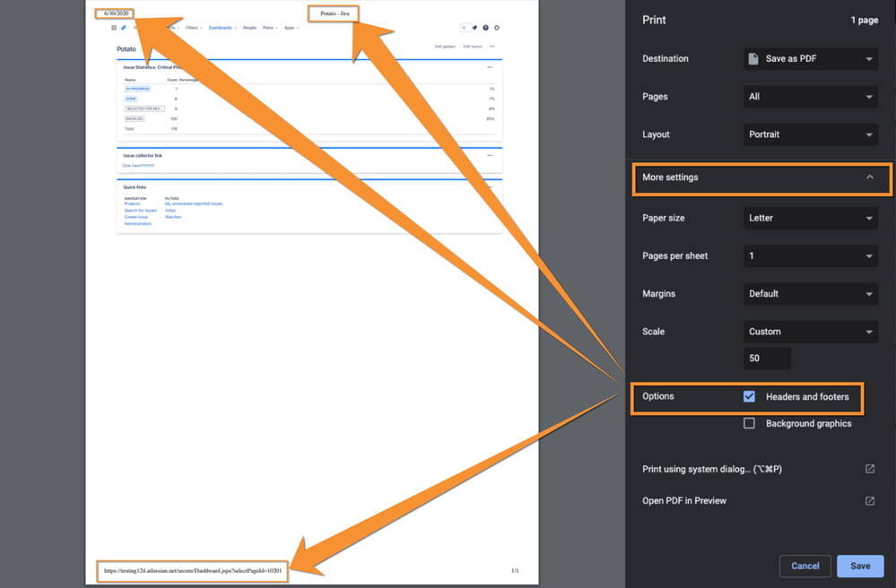896x588 pixels.
Task: Enable the Background graphics checkbox
Action: (x=749, y=424)
